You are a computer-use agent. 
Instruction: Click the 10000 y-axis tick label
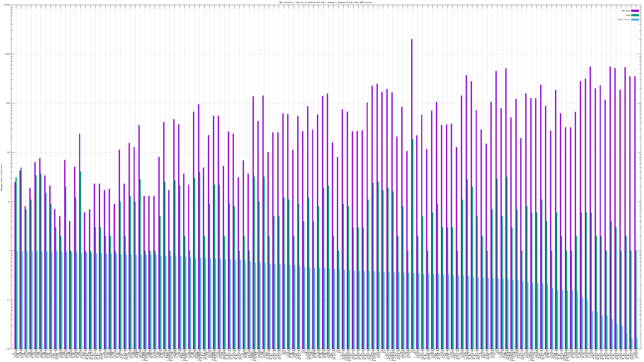(x=8, y=54)
